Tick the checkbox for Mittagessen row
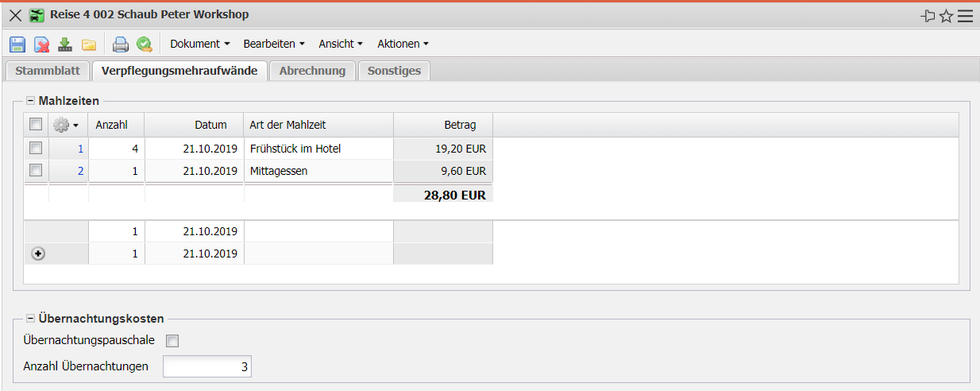 pyautogui.click(x=35, y=170)
